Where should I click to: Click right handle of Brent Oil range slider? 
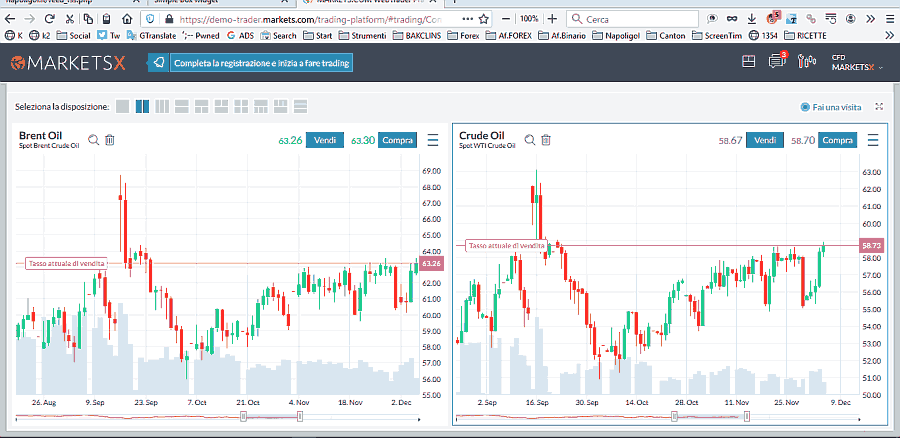point(300,415)
